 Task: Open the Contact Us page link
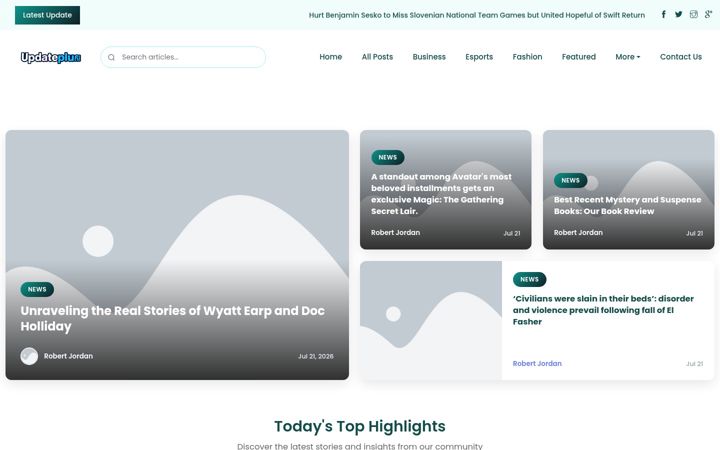(x=681, y=57)
